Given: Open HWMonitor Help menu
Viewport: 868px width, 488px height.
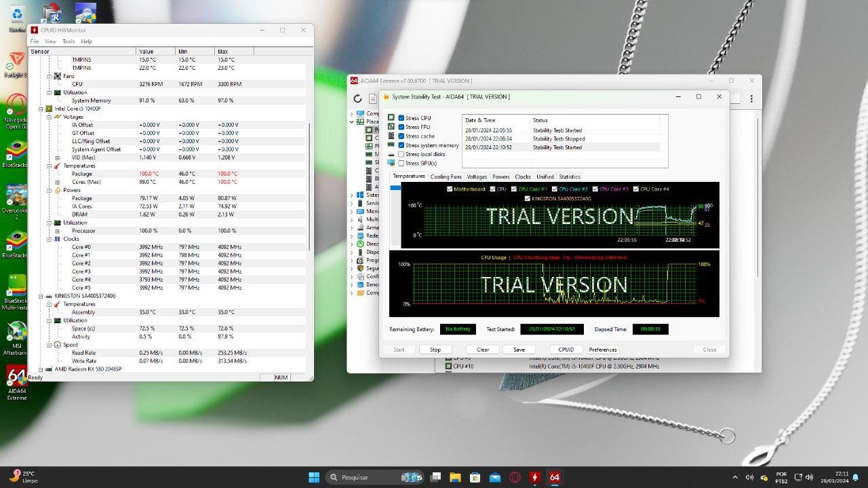Looking at the screenshot, I should (x=87, y=41).
